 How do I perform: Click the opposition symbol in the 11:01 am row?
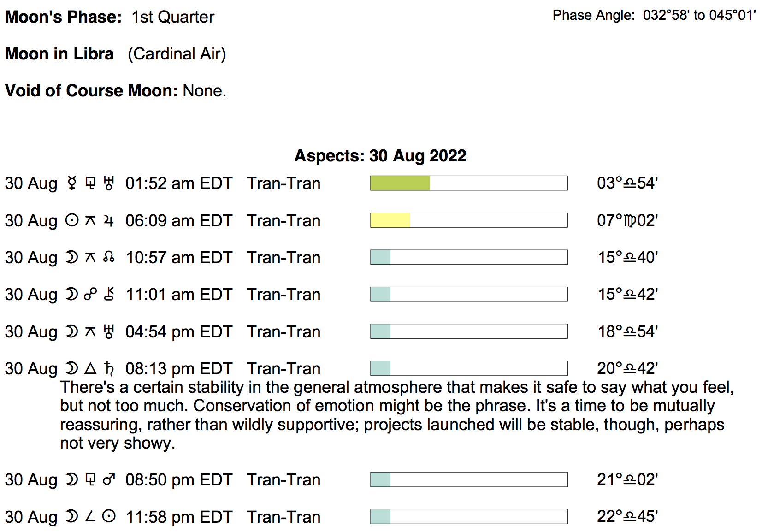[90, 294]
